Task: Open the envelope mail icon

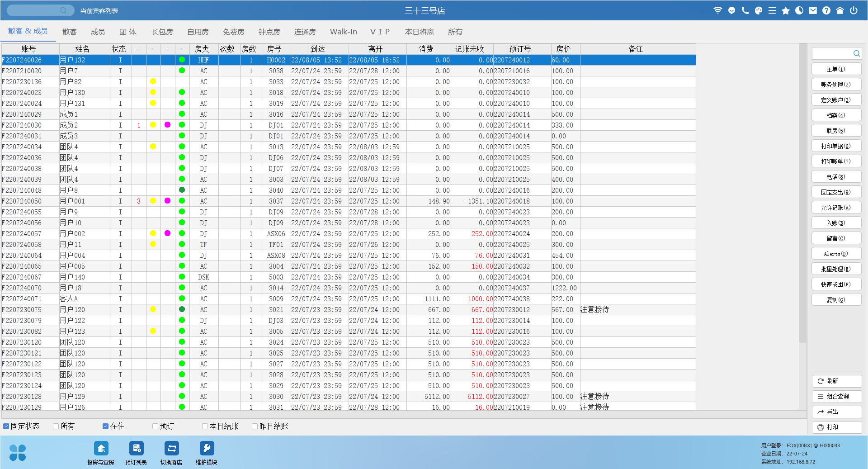Action: (x=813, y=10)
